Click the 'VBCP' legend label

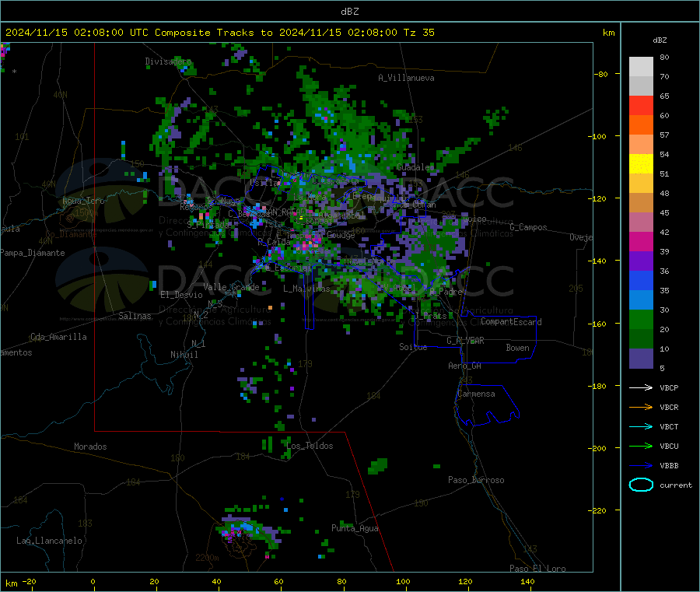pyautogui.click(x=669, y=388)
